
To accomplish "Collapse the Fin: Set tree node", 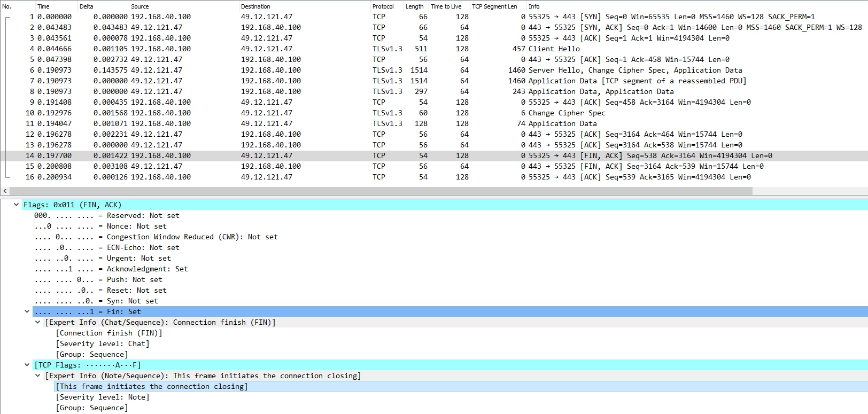I will click(27, 311).
